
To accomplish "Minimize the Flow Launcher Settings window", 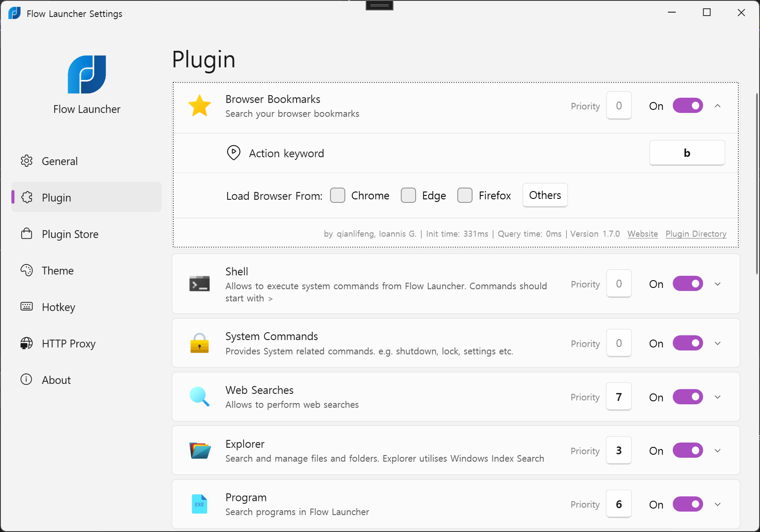I will (672, 13).
